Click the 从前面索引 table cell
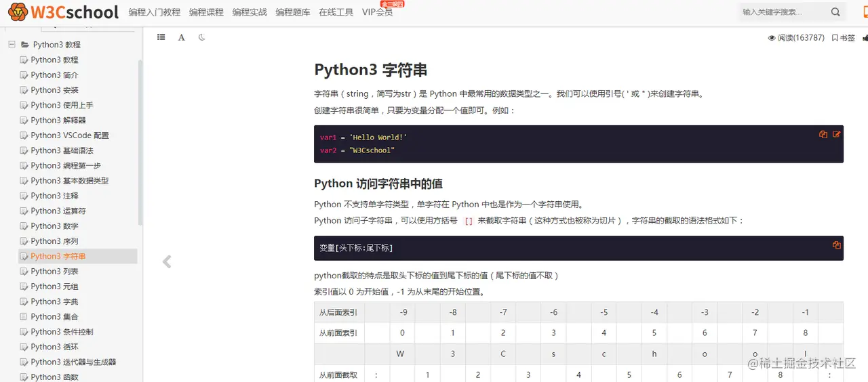Screen dimensions: 868x382 (x=339, y=333)
